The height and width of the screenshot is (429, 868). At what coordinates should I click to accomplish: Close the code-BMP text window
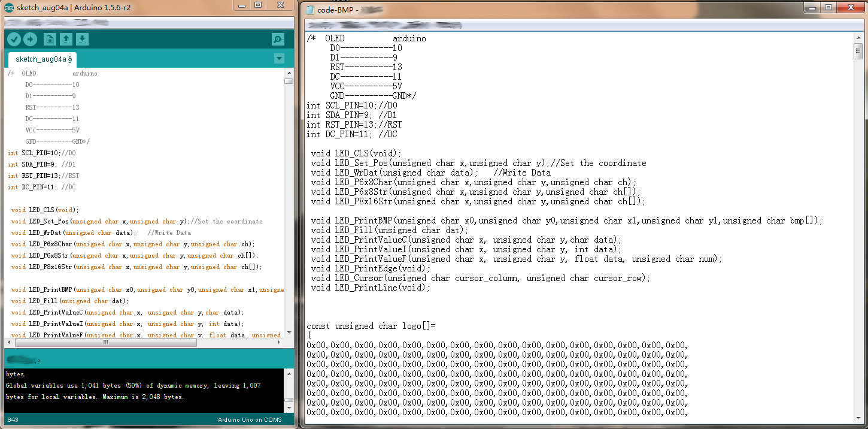coord(851,8)
